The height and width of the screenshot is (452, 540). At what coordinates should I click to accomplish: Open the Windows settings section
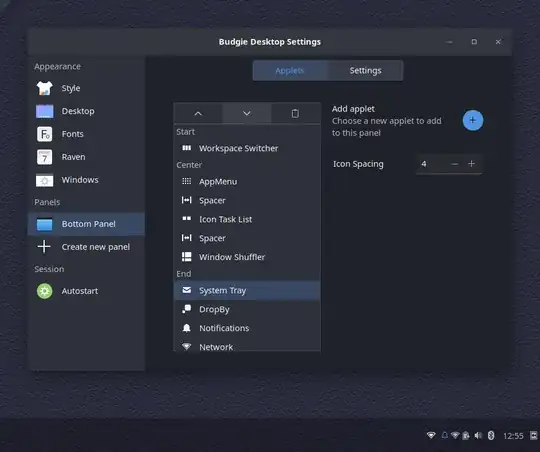pyautogui.click(x=86, y=180)
